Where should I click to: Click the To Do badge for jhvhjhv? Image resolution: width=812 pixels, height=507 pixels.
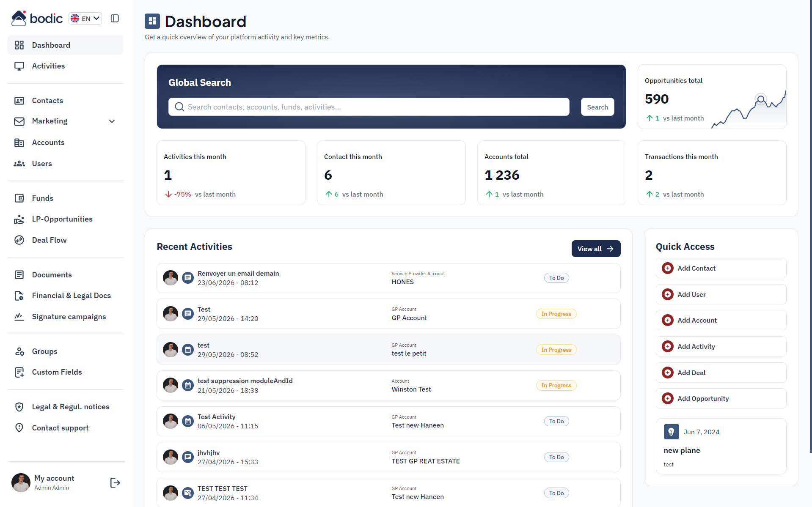(556, 457)
